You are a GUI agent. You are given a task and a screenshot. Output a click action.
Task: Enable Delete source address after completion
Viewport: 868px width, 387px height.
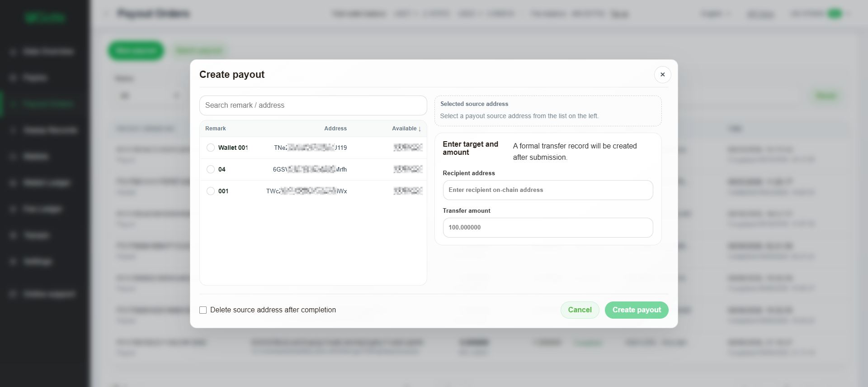203,310
